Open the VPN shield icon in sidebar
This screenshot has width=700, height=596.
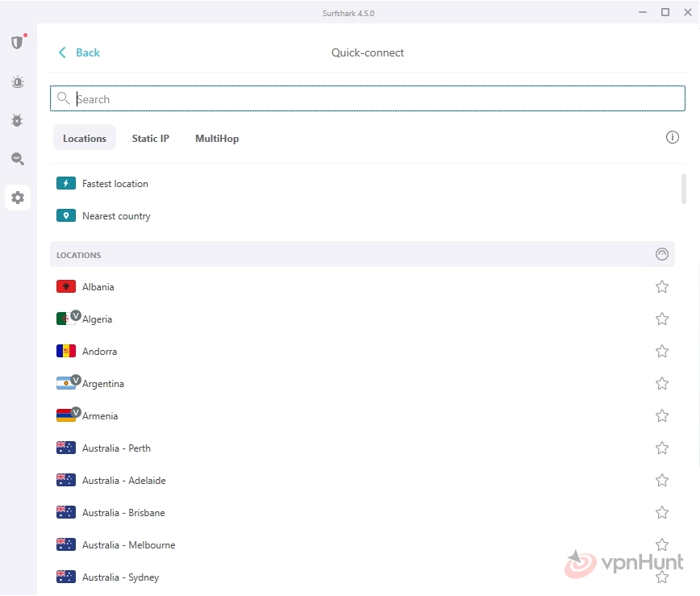tap(18, 43)
